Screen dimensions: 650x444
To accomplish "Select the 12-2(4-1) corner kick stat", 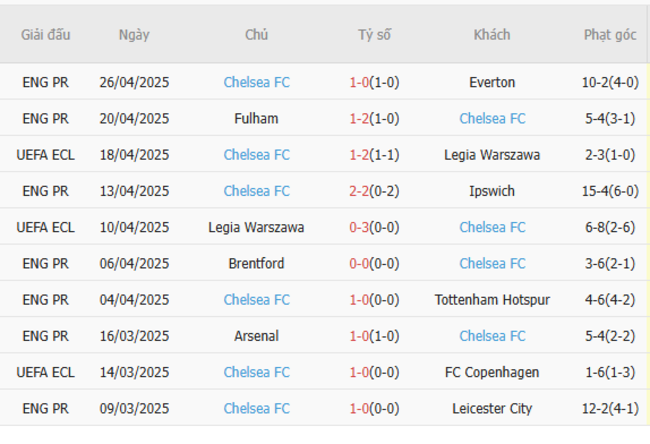I will tap(610, 409).
